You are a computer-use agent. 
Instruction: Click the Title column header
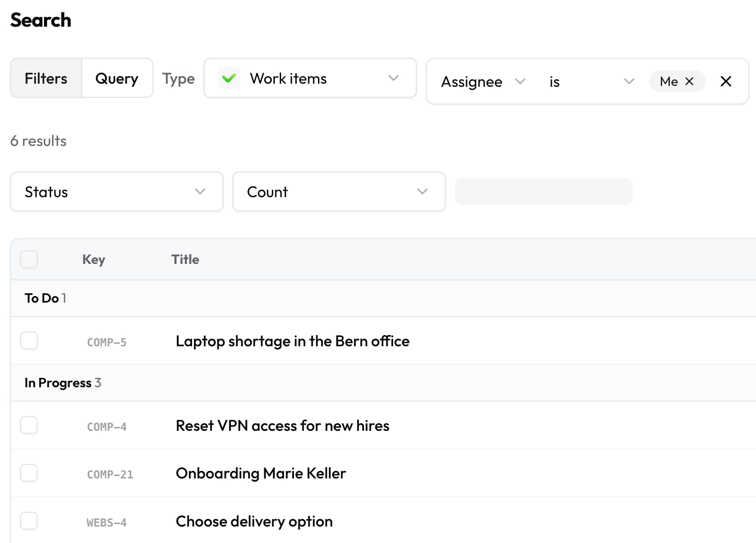click(x=185, y=259)
